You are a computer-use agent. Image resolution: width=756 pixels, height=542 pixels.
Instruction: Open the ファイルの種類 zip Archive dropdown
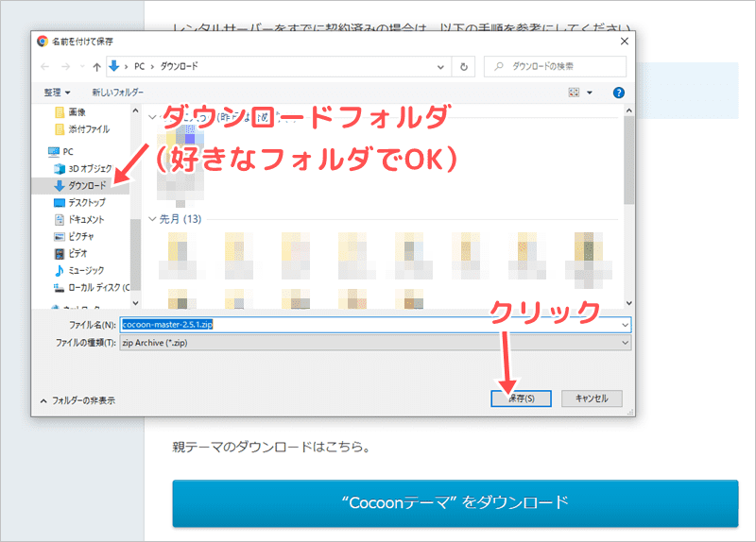tap(625, 342)
